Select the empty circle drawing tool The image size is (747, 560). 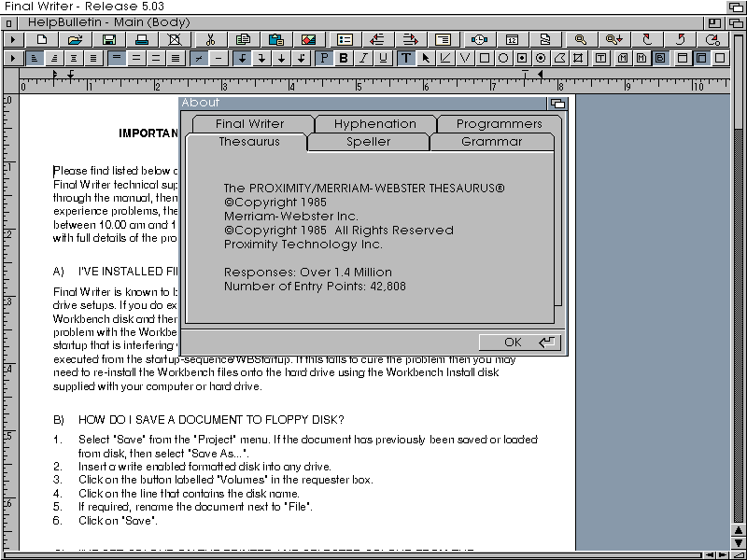[x=503, y=58]
